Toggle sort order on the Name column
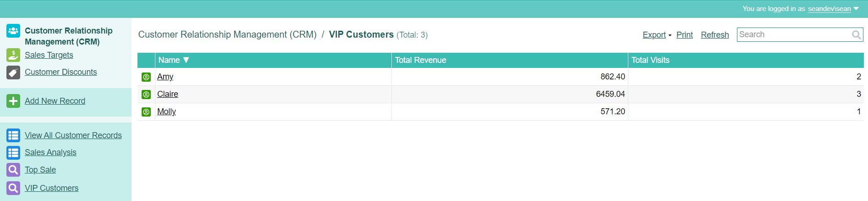This screenshot has height=201, width=868. click(173, 60)
